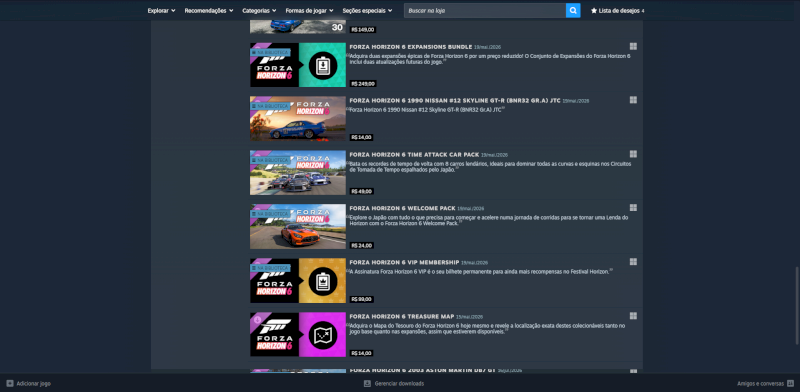Image resolution: width=800 pixels, height=392 pixels.
Task: Click Windows icon on Nissan Skyline GT-R row
Action: 633,100
